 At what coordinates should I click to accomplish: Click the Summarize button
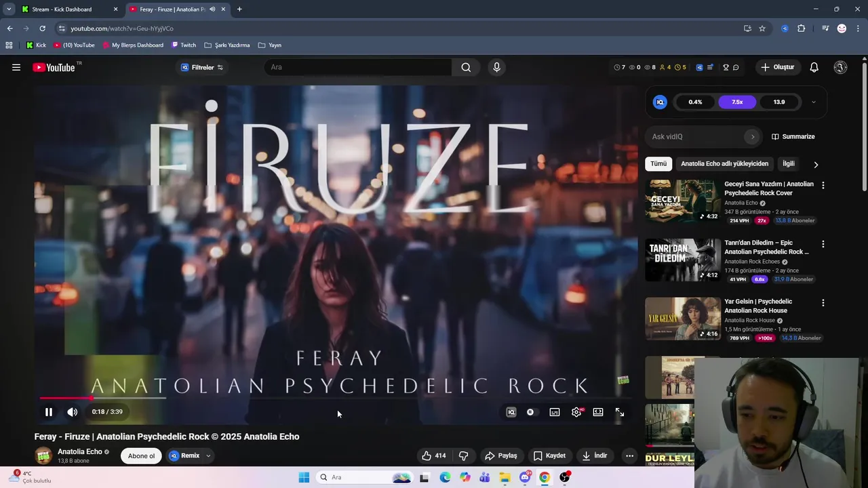pyautogui.click(x=793, y=136)
